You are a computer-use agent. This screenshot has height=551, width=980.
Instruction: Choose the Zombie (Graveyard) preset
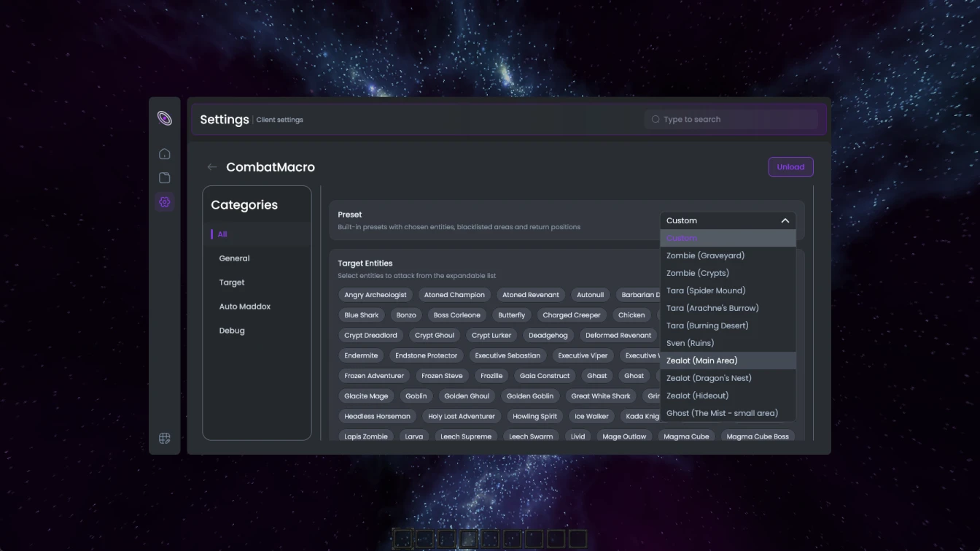pyautogui.click(x=705, y=255)
